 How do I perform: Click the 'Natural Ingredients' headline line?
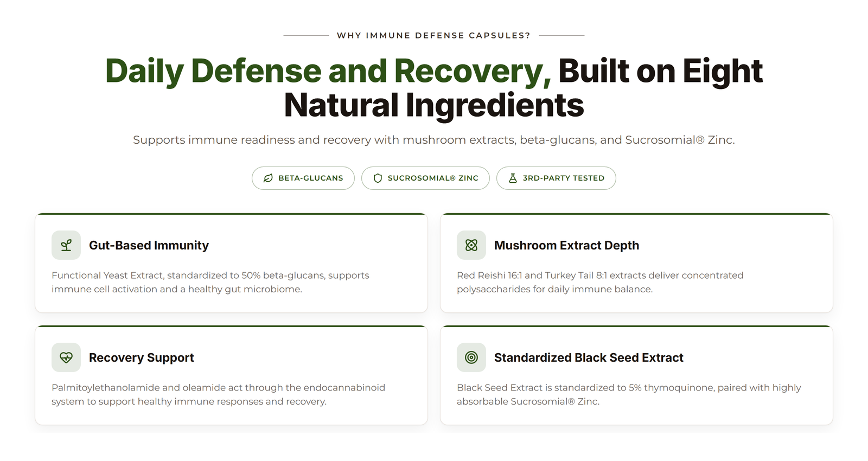click(x=434, y=105)
